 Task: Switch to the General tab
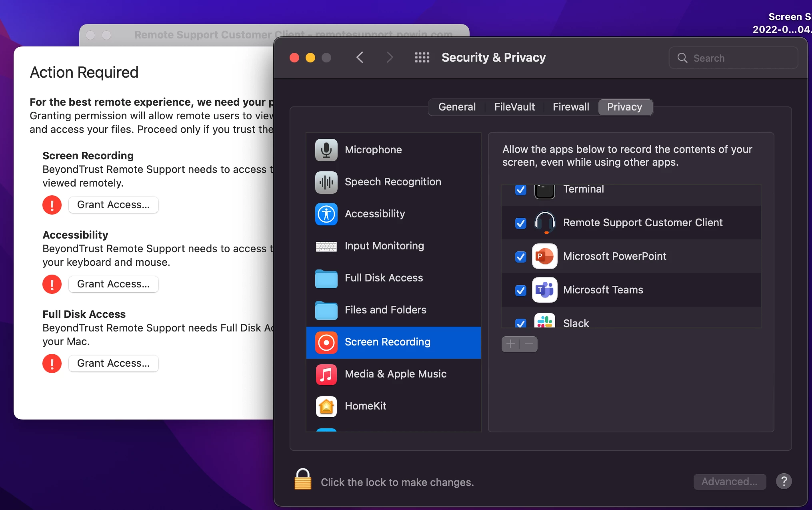click(457, 107)
